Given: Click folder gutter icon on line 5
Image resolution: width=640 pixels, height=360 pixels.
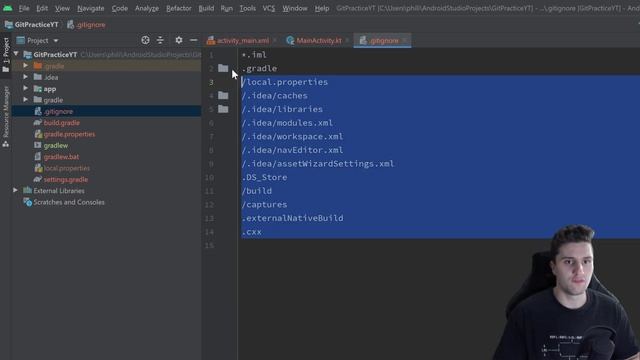Looking at the screenshot, I should (223, 109).
